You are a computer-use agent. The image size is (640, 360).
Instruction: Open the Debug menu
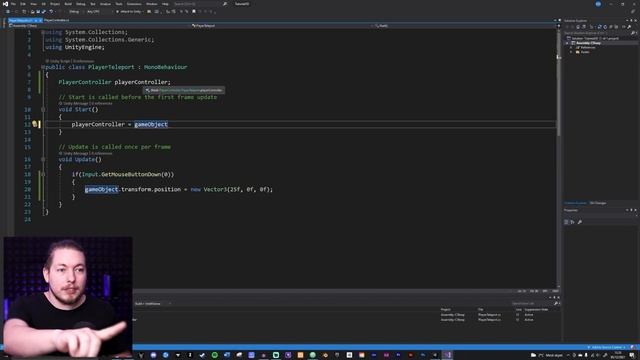point(81,4)
